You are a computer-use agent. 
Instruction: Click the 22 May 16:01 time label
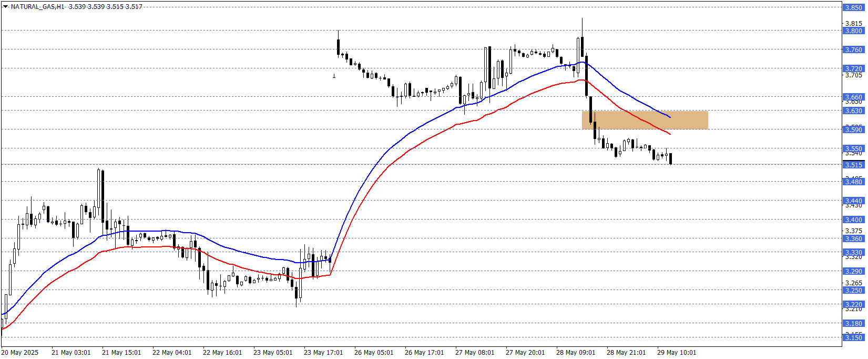(x=222, y=353)
